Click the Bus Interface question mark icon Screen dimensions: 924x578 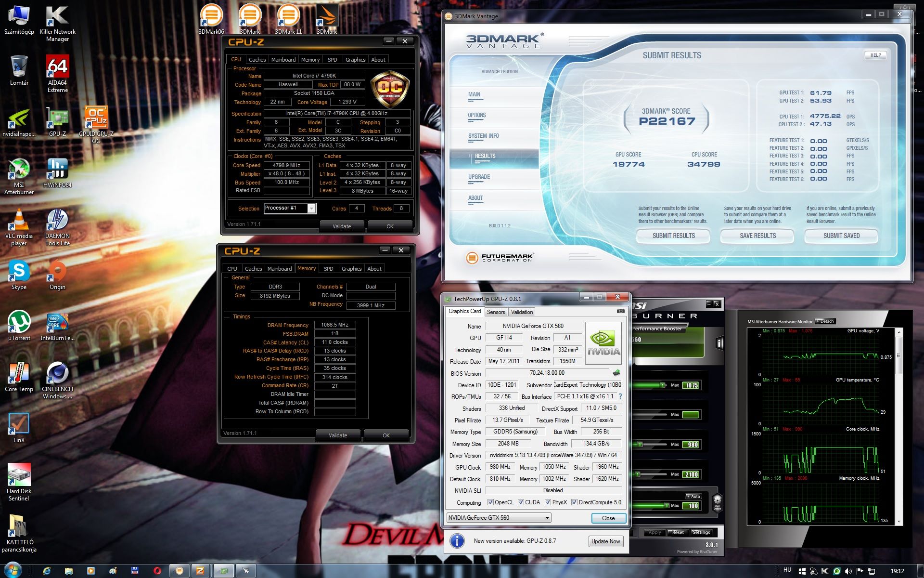pos(620,396)
